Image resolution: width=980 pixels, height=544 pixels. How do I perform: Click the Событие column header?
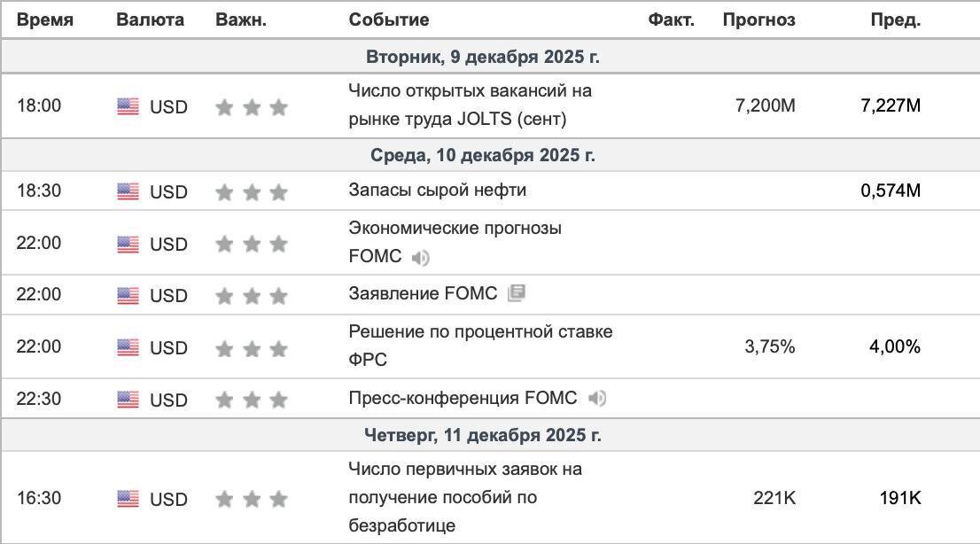pyautogui.click(x=389, y=20)
